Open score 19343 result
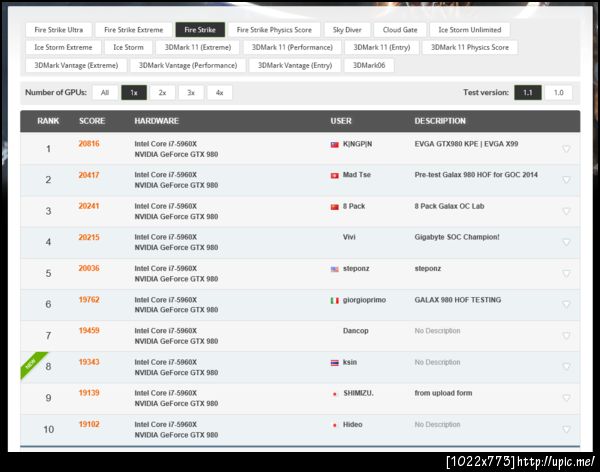The width and height of the screenshot is (600, 472). pyautogui.click(x=89, y=362)
